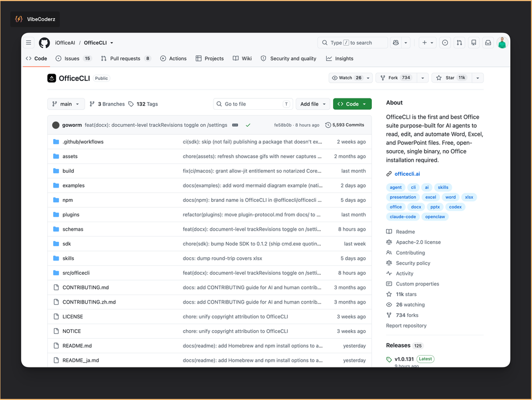Open the Projects tab

pos(210,59)
